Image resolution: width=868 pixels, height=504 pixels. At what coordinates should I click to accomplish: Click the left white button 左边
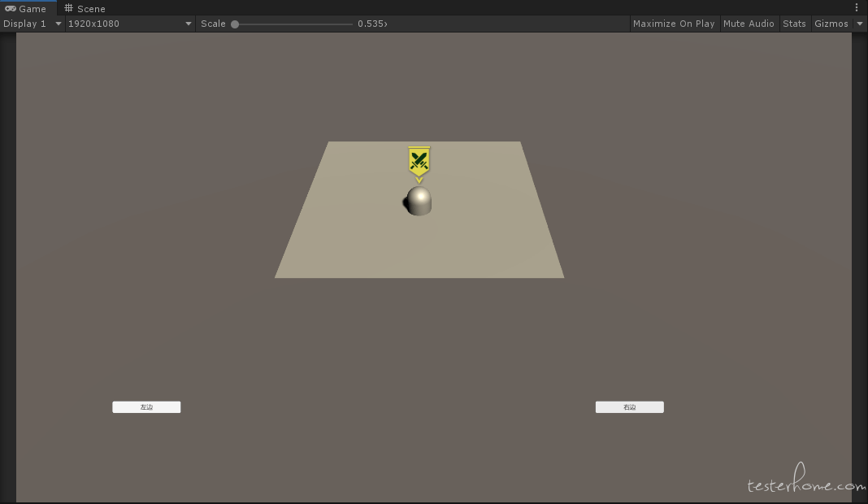pos(146,407)
